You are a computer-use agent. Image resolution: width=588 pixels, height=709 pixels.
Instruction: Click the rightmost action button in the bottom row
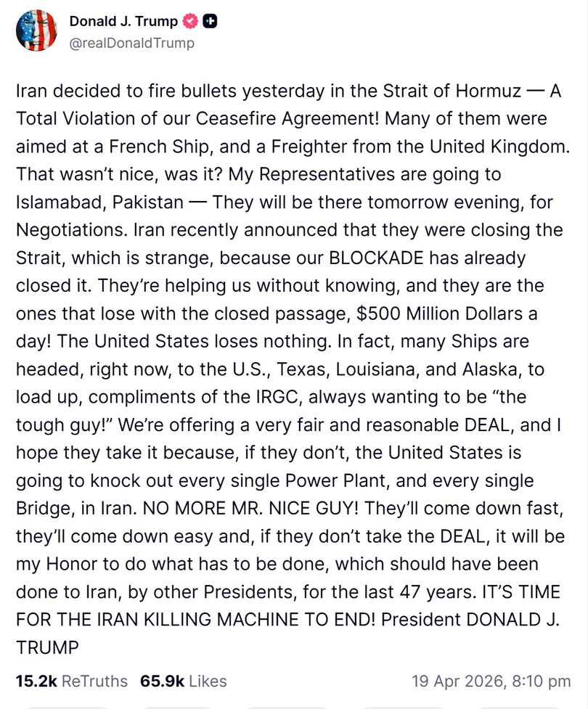515,706
